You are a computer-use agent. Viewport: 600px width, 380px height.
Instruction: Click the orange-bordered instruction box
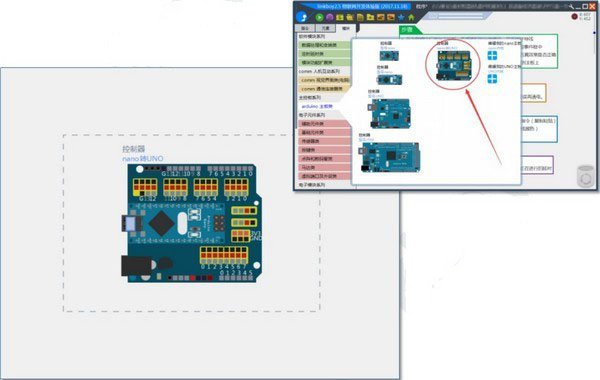(533, 93)
